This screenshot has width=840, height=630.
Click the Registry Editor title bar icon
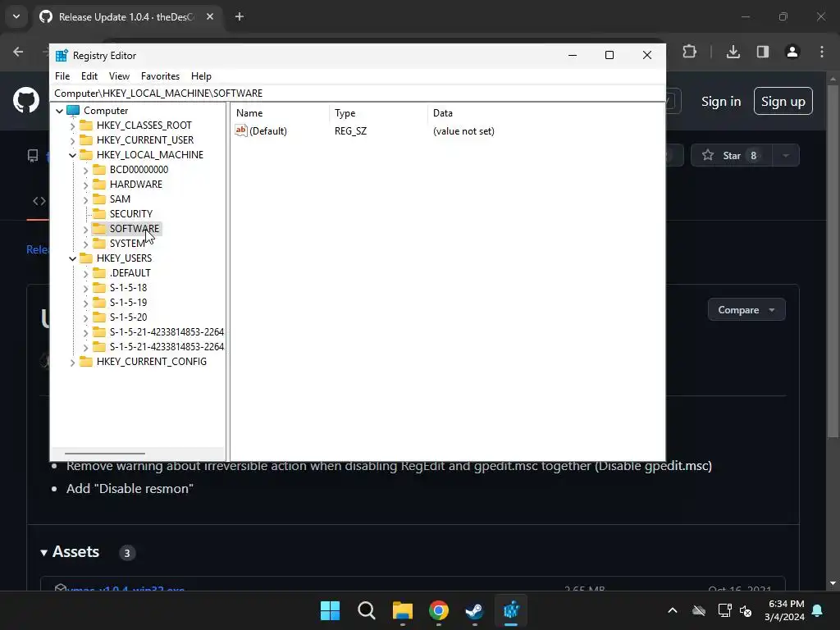point(62,55)
